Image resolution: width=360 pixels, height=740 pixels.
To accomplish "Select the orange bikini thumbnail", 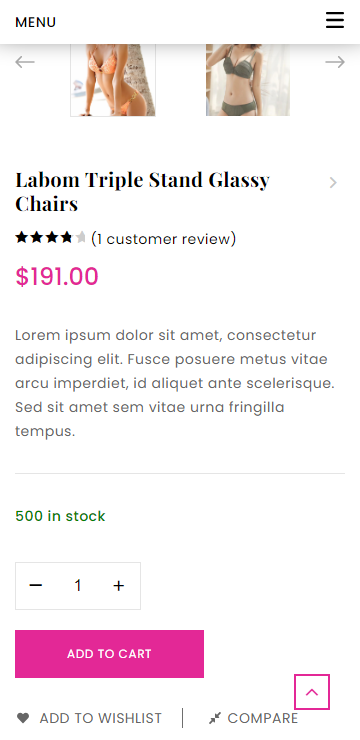I will (x=113, y=80).
